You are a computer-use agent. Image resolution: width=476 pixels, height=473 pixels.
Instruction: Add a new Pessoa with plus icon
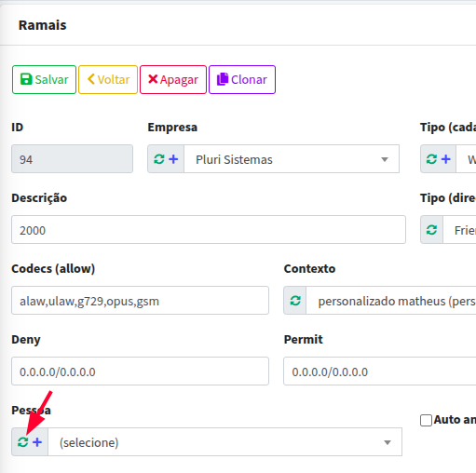[x=37, y=442]
